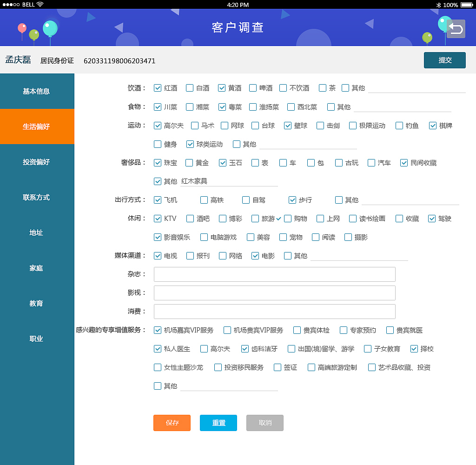
Task: Uncheck the 珠宝 option under 奢侈品
Action: [158, 163]
